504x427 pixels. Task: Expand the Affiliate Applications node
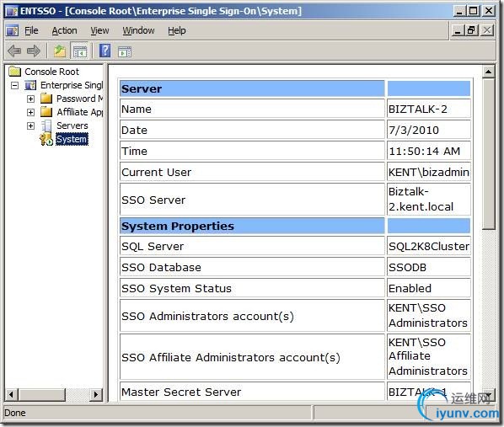(x=30, y=112)
